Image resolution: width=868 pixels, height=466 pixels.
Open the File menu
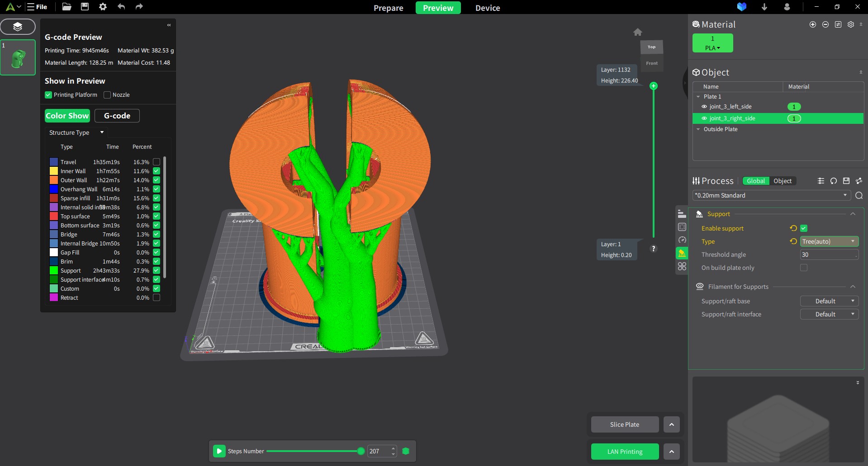(x=38, y=7)
